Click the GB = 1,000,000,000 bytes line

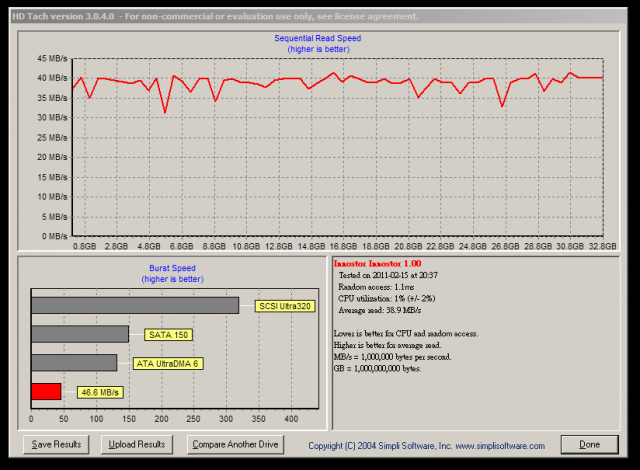point(378,368)
